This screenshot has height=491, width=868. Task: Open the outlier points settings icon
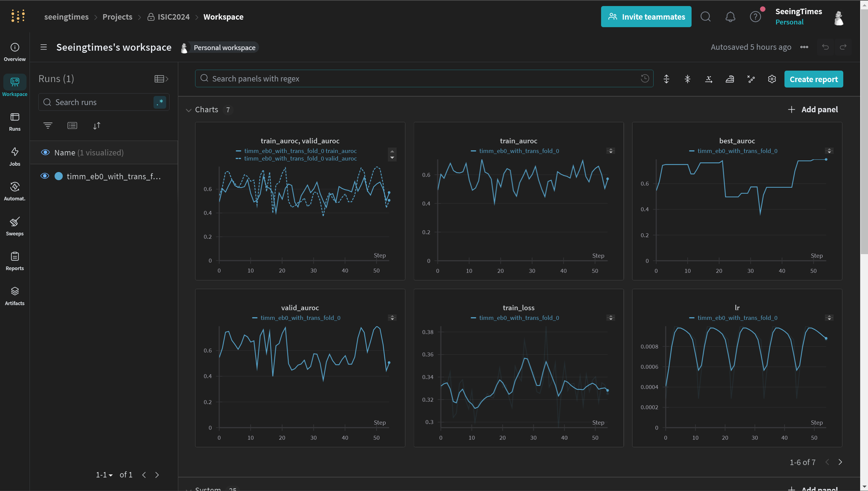tap(751, 79)
